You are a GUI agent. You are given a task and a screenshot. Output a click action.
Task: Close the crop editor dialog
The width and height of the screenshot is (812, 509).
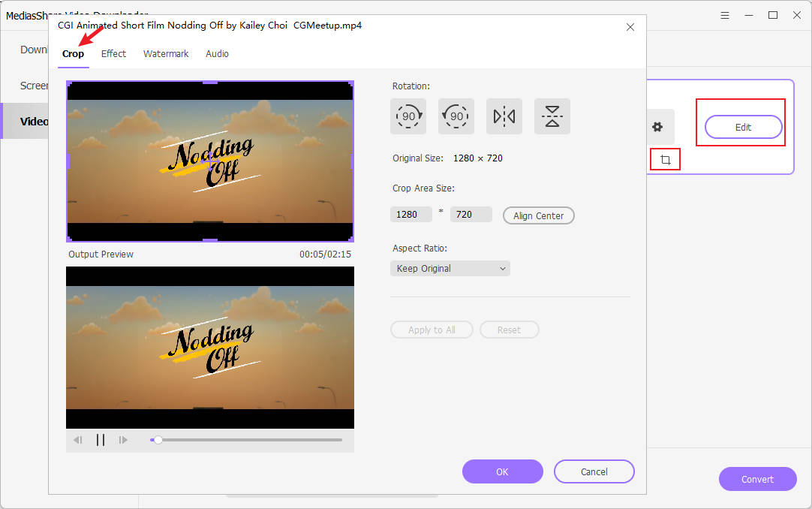(x=630, y=27)
